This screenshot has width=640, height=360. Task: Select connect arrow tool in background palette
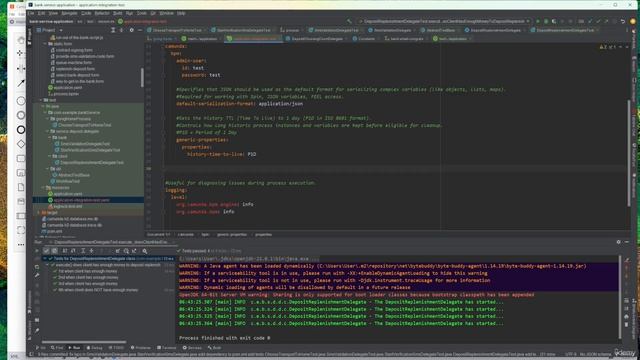(21, 83)
